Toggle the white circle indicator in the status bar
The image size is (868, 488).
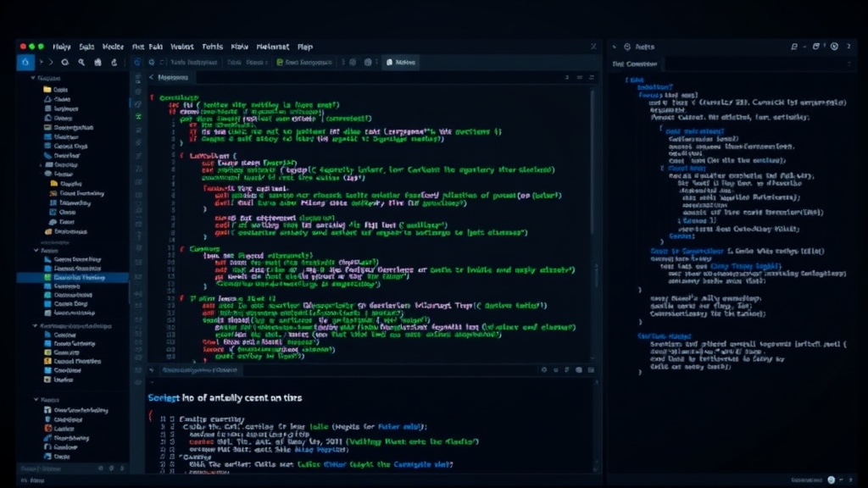[831, 480]
